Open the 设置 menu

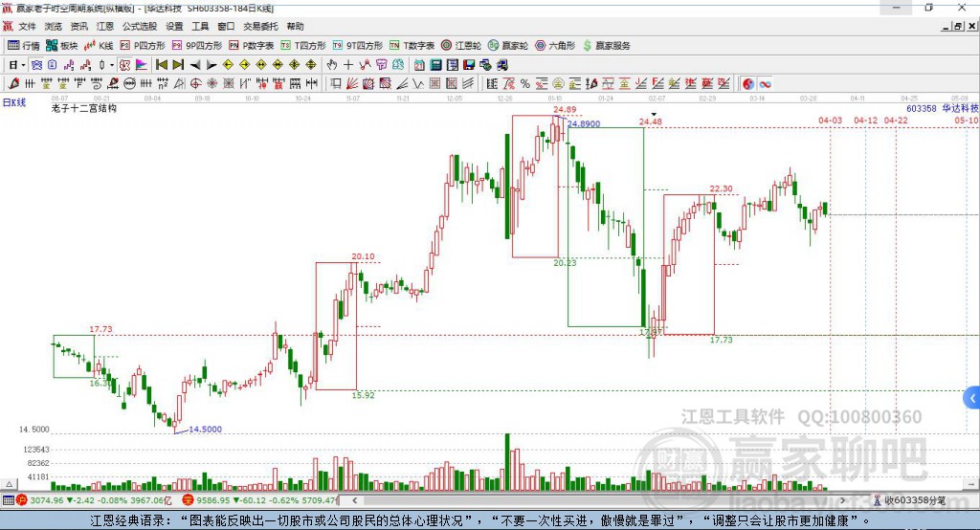pyautogui.click(x=174, y=26)
